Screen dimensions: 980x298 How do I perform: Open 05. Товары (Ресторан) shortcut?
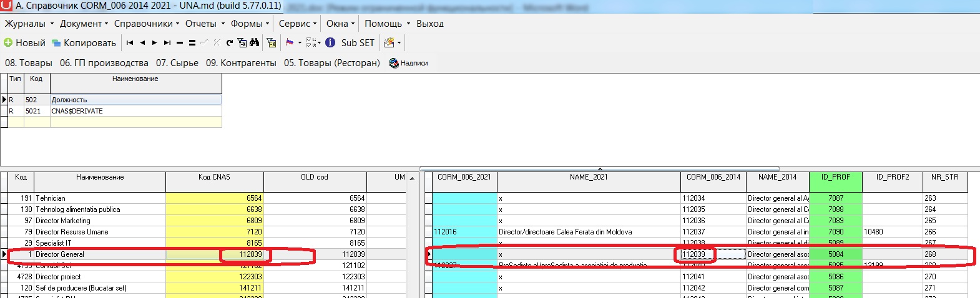tap(332, 63)
